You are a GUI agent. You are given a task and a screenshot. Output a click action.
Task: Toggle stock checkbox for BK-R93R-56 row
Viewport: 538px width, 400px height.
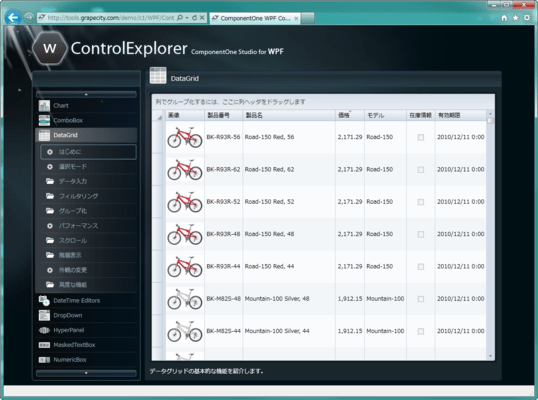[x=421, y=137]
